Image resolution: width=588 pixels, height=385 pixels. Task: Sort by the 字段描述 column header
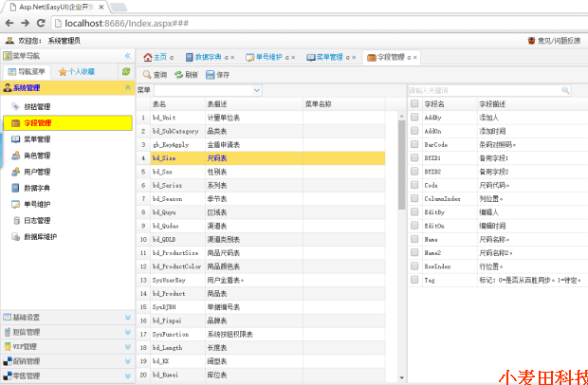(532, 104)
